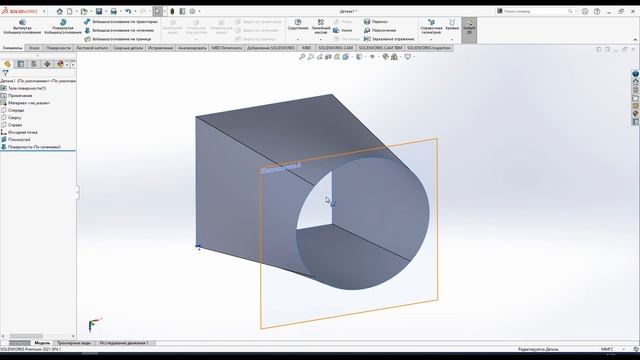
Task: Click the Home icon in the quick access toolbar
Action: [x=60, y=11]
